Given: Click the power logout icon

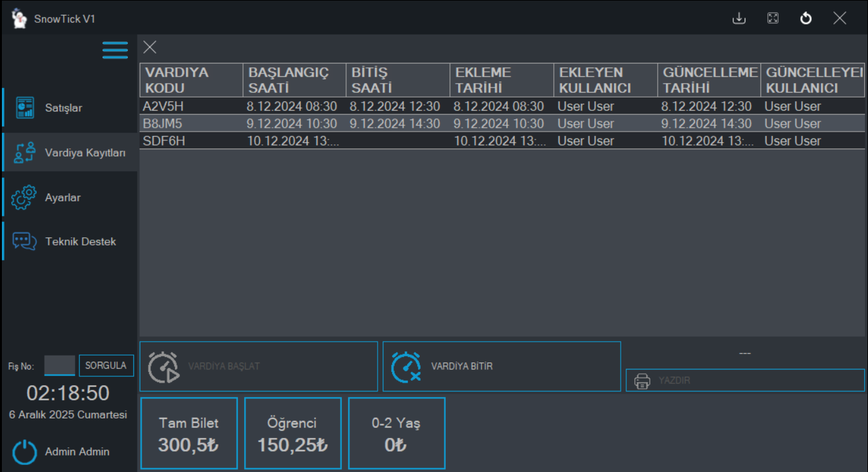Looking at the screenshot, I should tap(25, 452).
